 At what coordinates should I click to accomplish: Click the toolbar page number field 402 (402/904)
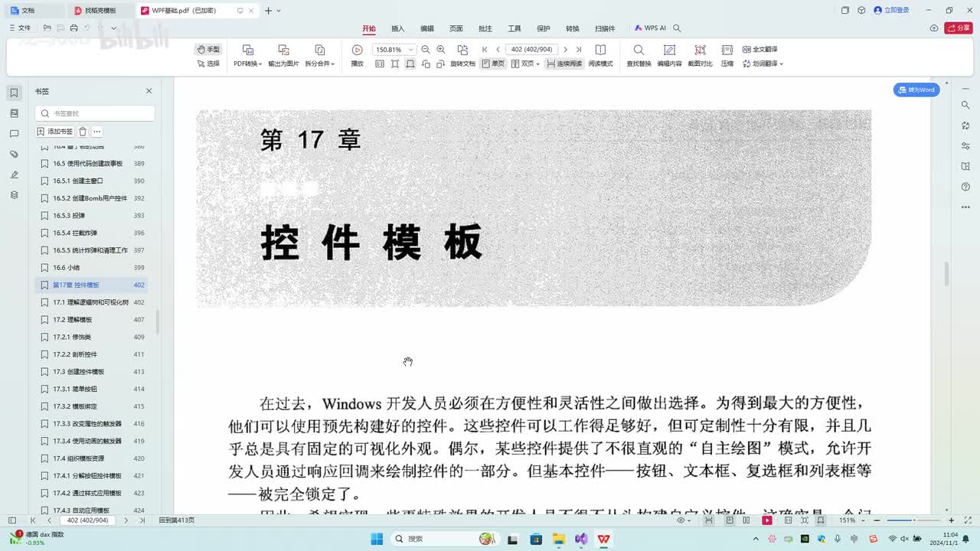click(532, 50)
